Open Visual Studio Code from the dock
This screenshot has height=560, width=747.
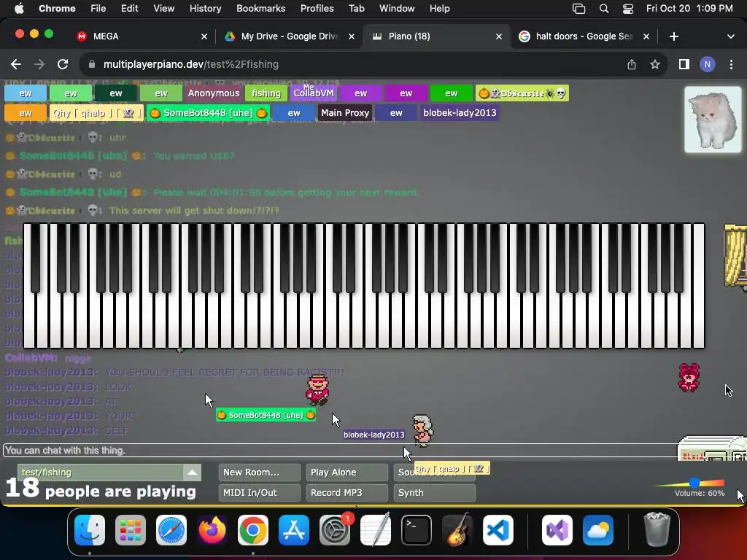pyautogui.click(x=498, y=530)
